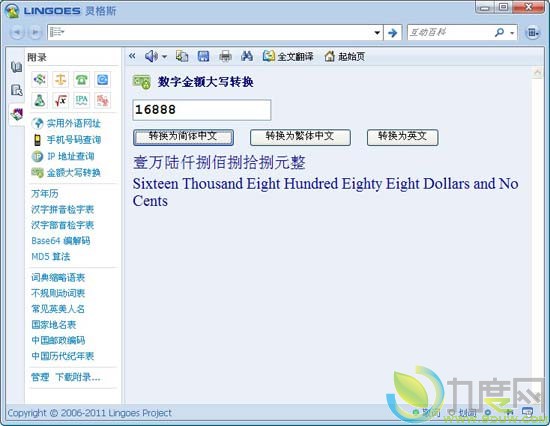Click the globe icon beside 实用外语网址
The width and height of the screenshot is (550, 426).
click(38, 123)
